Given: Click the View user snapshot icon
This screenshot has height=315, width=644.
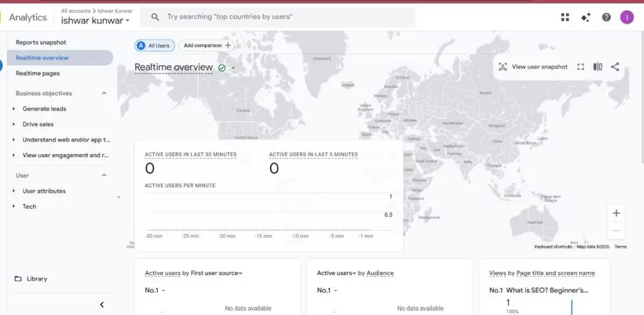Looking at the screenshot, I should tap(502, 67).
